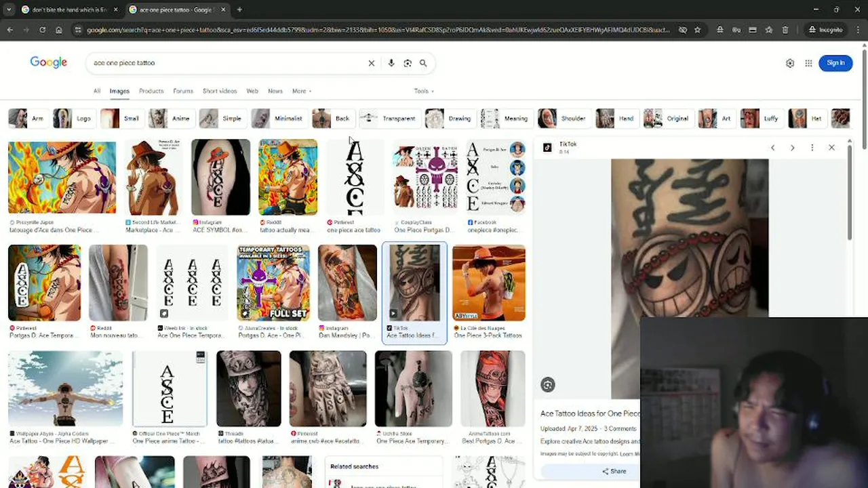Click the Share button in preview panel
Viewport: 868px width, 488px height.
pyautogui.click(x=614, y=471)
